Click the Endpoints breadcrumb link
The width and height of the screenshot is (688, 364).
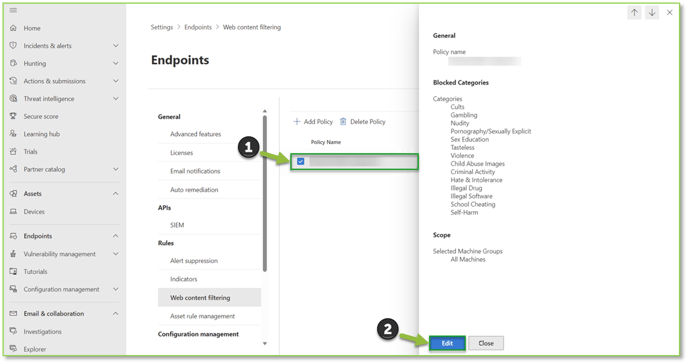198,27
